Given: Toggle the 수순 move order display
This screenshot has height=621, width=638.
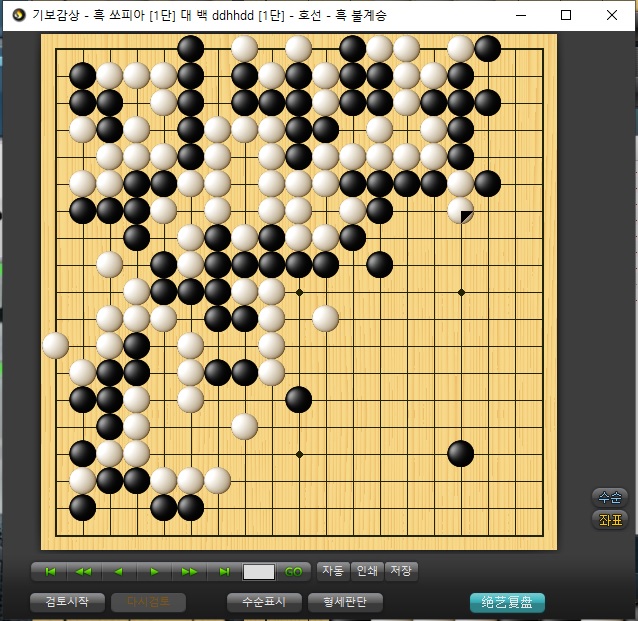Looking at the screenshot, I should (x=610, y=497).
